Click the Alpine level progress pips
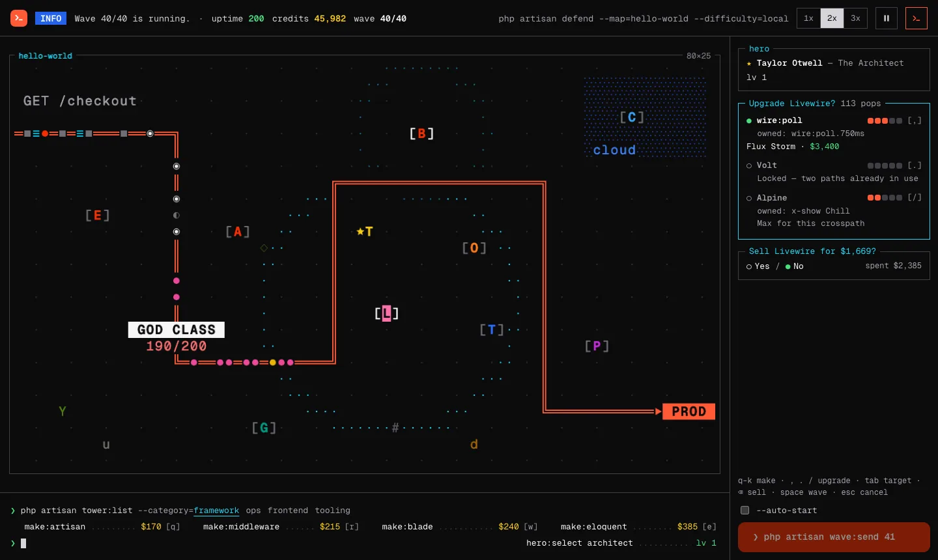938x560 pixels. [885, 198]
